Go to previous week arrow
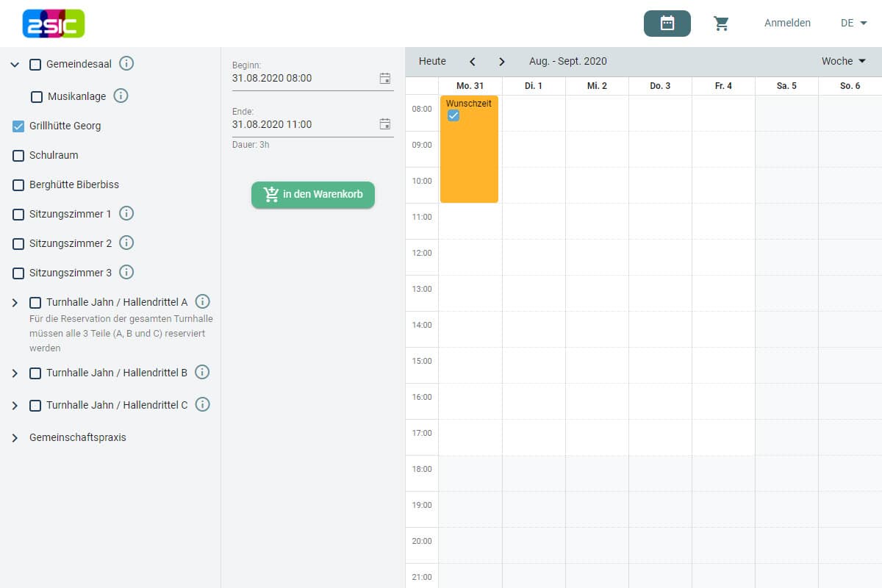 point(473,62)
